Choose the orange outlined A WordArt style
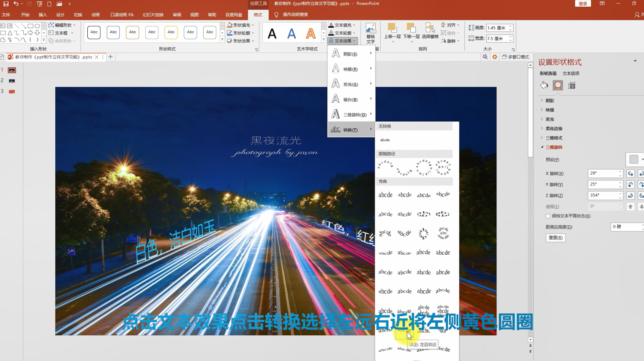This screenshot has width=644, height=361. pyautogui.click(x=311, y=34)
